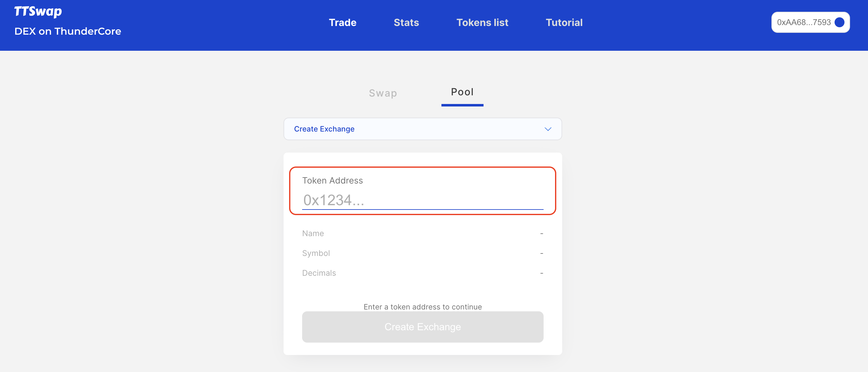Viewport: 868px width, 372px height.
Task: Click the blue wallet avatar circle
Action: click(839, 22)
